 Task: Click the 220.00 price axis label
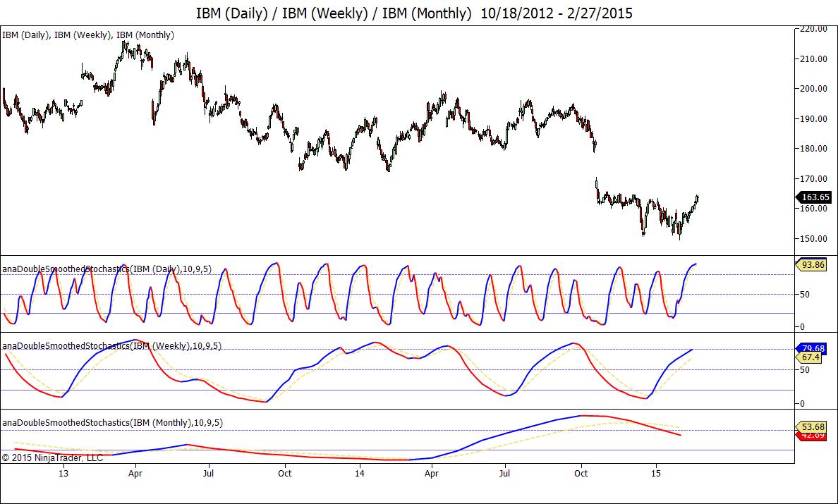pyautogui.click(x=813, y=30)
